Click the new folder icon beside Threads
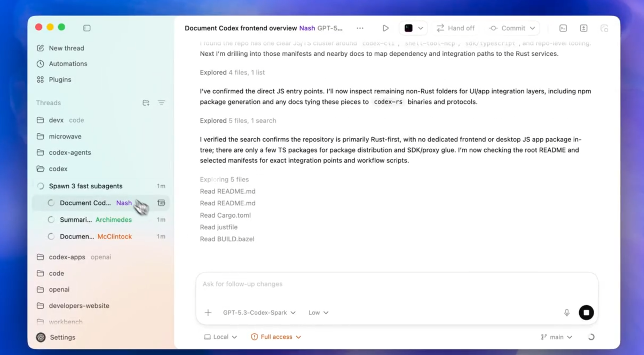Viewport: 644px width, 355px height. [146, 103]
